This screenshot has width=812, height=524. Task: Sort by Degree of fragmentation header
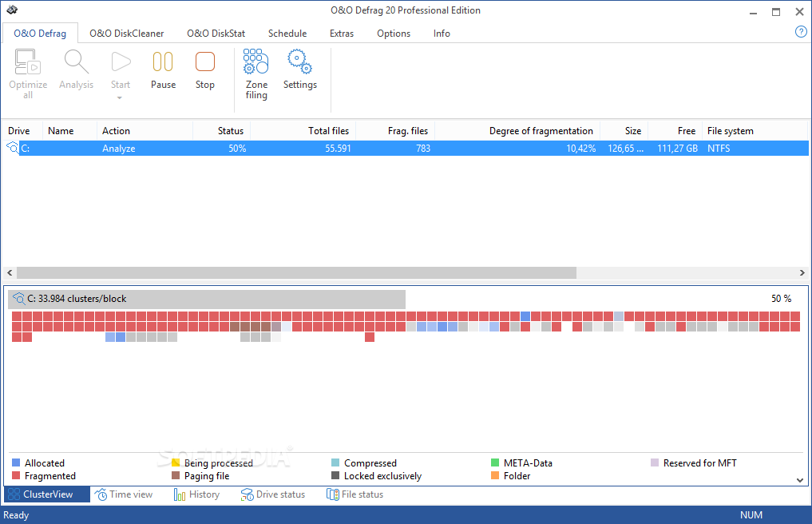click(517, 131)
